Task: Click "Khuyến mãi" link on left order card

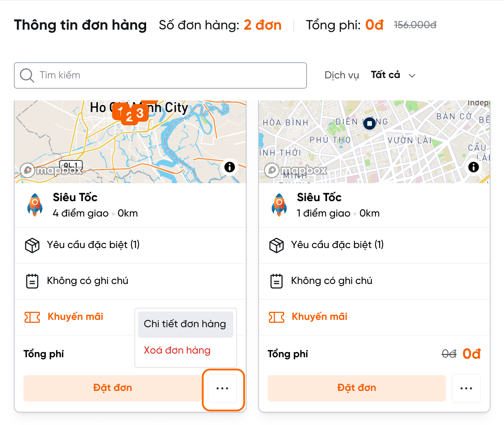Action: 75,317
